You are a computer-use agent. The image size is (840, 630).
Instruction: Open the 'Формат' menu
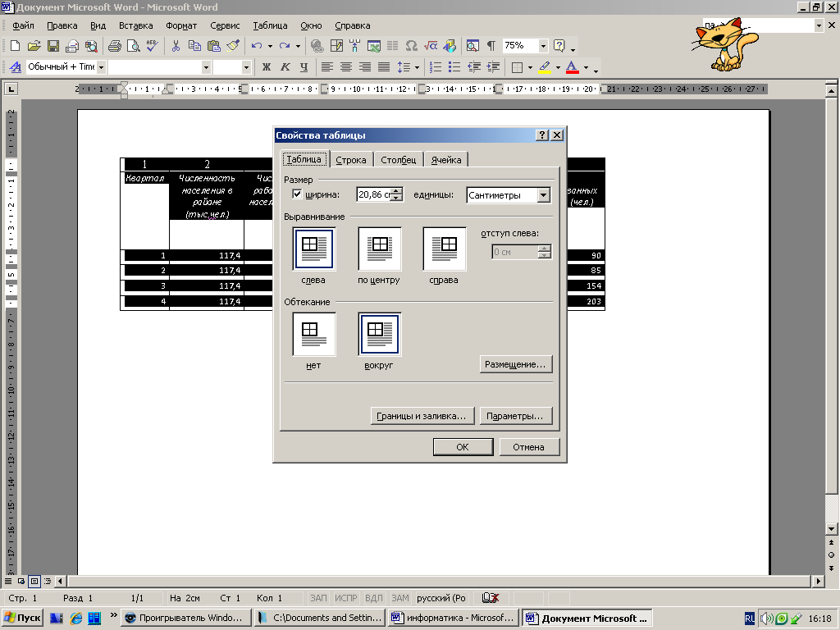click(180, 25)
